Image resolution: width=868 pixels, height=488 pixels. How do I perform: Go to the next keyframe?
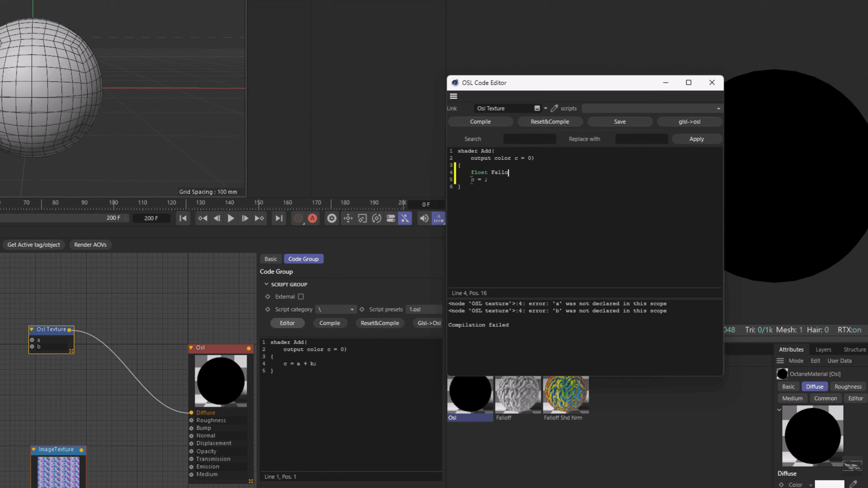pyautogui.click(x=259, y=218)
